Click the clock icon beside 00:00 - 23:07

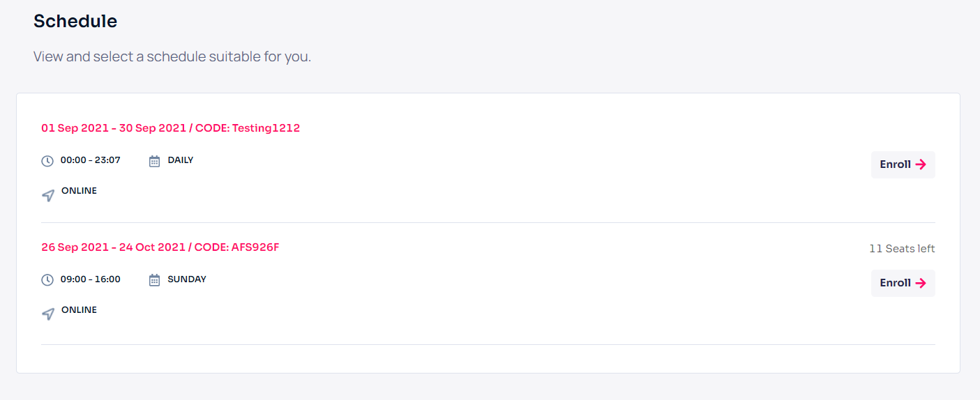(x=47, y=161)
